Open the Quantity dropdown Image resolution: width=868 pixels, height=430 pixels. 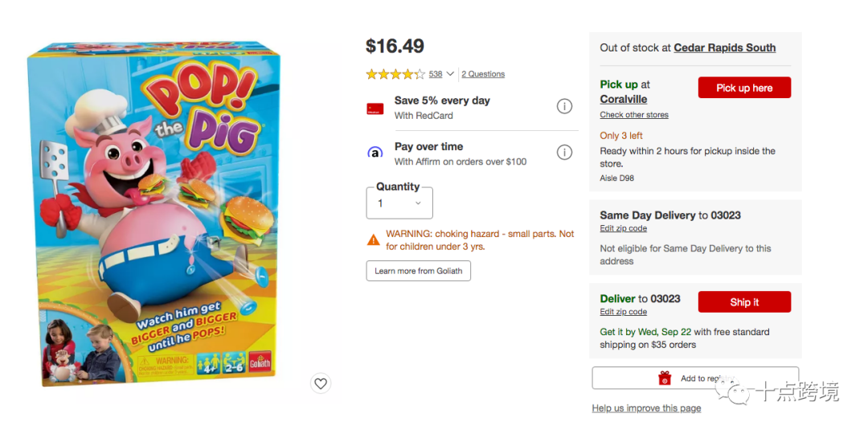point(399,203)
